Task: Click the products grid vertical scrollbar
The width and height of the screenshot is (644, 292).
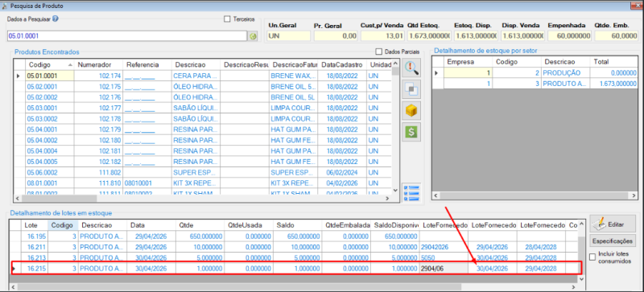Action: (x=395, y=127)
